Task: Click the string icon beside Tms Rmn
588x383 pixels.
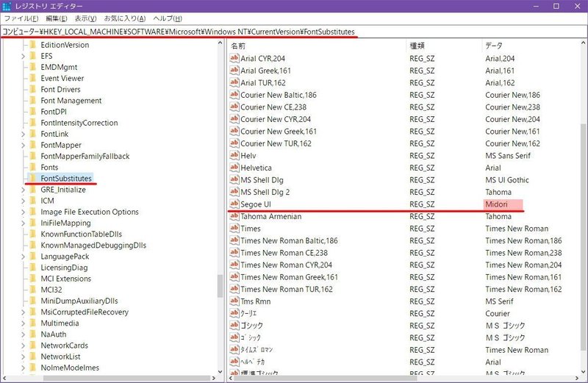Action: pyautogui.click(x=234, y=301)
